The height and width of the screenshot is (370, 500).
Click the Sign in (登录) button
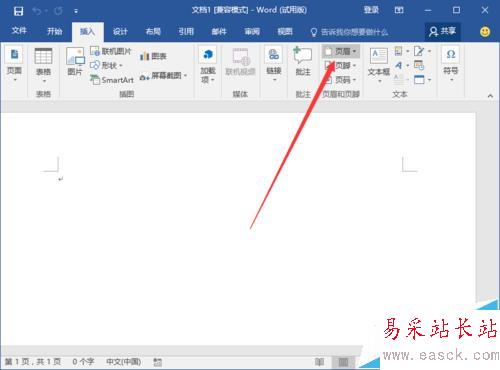[371, 10]
